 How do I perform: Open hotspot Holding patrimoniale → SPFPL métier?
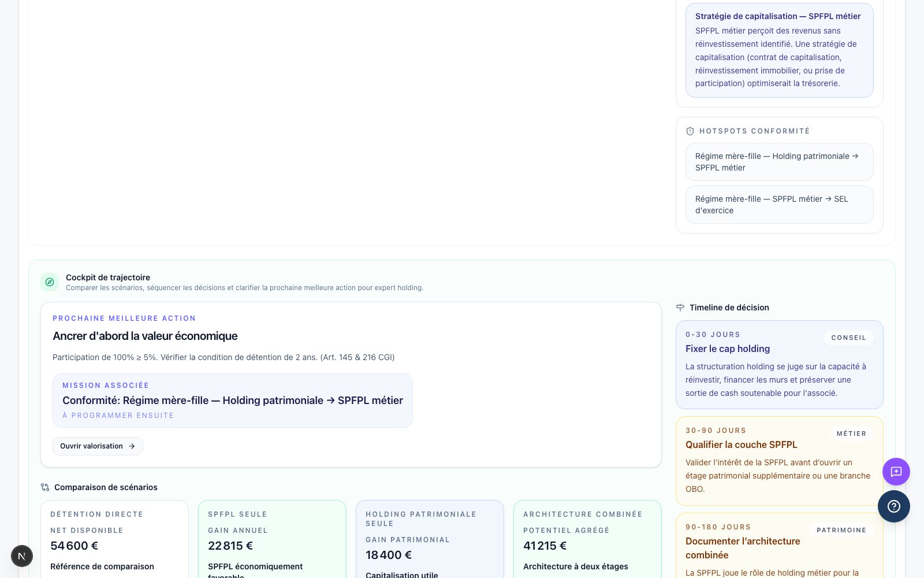coord(779,162)
